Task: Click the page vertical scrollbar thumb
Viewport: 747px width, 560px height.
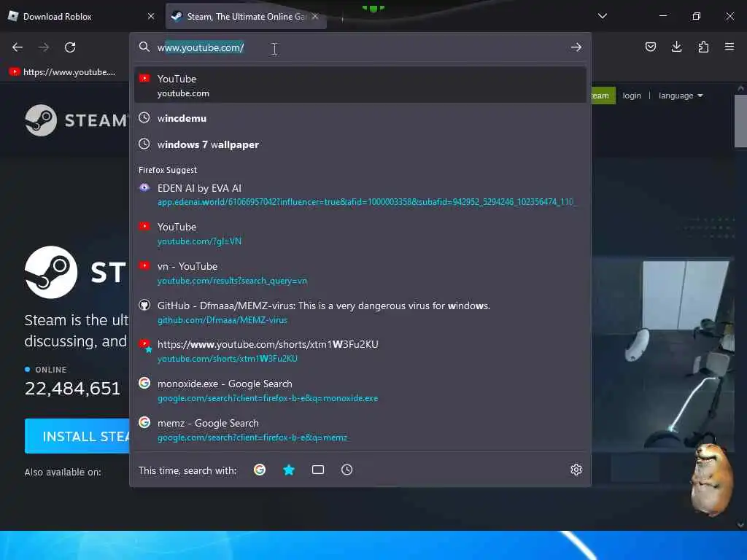Action: [x=740, y=122]
